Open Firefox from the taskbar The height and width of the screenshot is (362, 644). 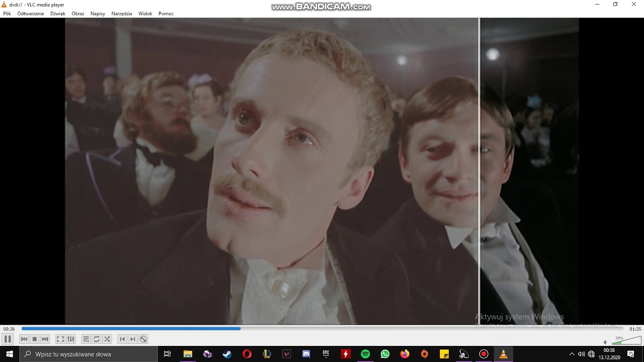(x=405, y=354)
